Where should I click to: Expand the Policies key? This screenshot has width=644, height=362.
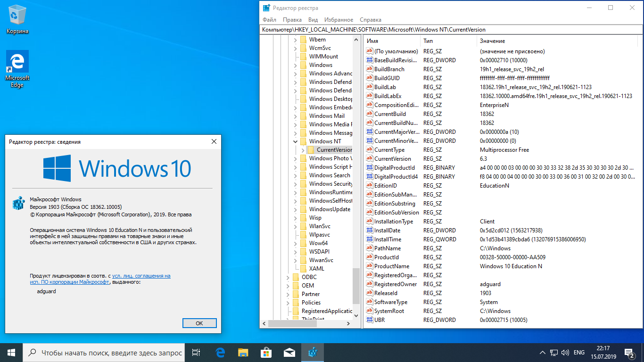click(x=288, y=303)
